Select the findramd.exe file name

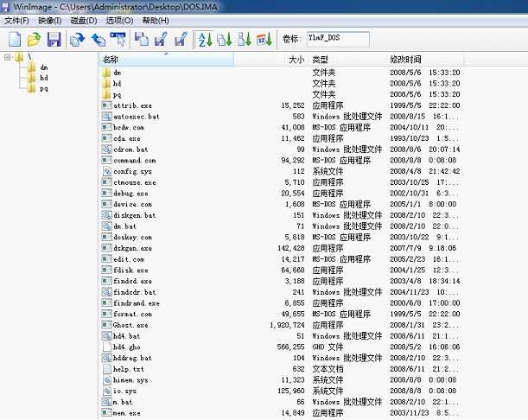coord(137,302)
